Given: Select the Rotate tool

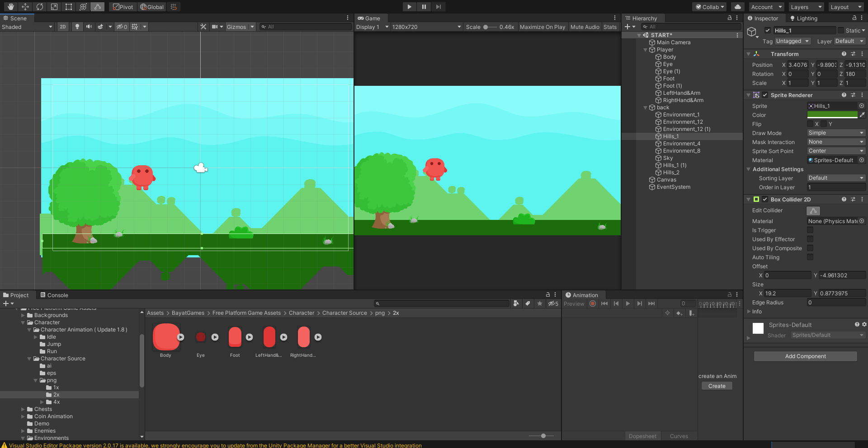Looking at the screenshot, I should click(40, 7).
